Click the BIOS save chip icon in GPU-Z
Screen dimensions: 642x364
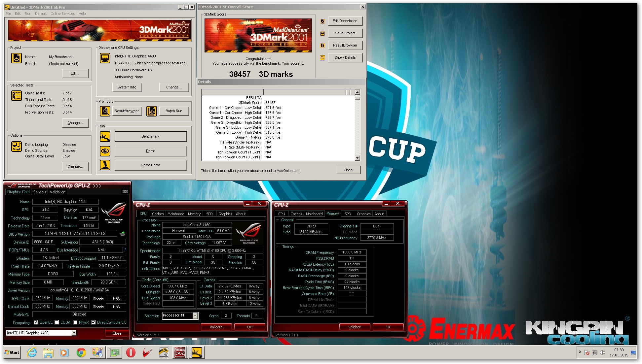coord(122,234)
